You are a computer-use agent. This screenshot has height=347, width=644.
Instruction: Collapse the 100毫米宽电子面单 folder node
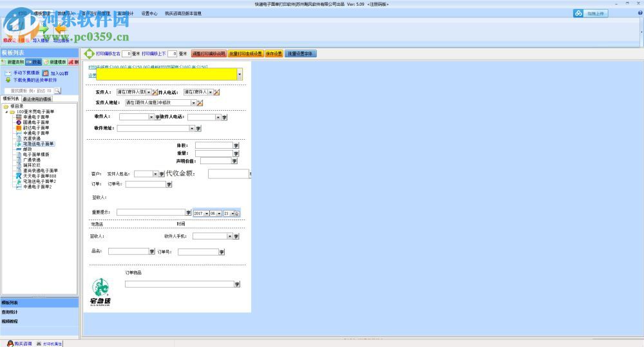[6, 111]
